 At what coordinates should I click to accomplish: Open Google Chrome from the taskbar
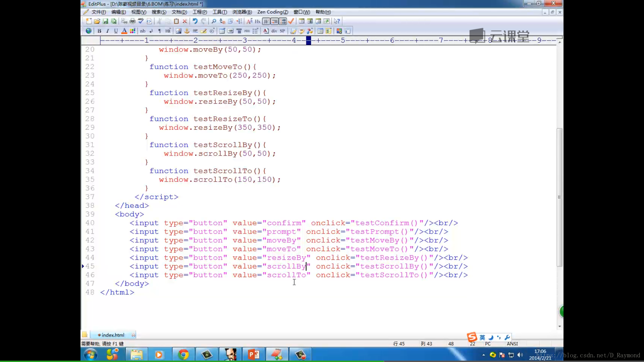coord(183,355)
